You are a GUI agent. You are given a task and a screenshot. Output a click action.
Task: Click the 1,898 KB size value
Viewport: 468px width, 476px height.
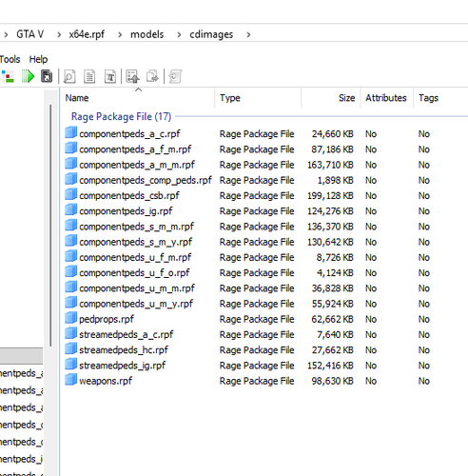(336, 180)
